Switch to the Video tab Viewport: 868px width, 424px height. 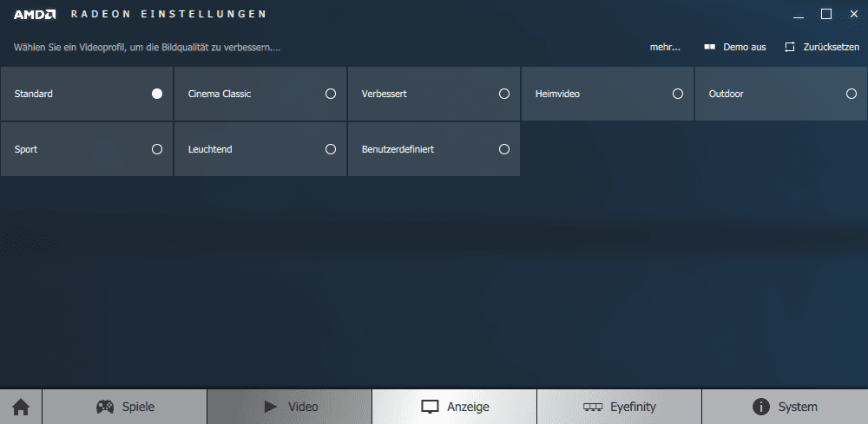[290, 407]
